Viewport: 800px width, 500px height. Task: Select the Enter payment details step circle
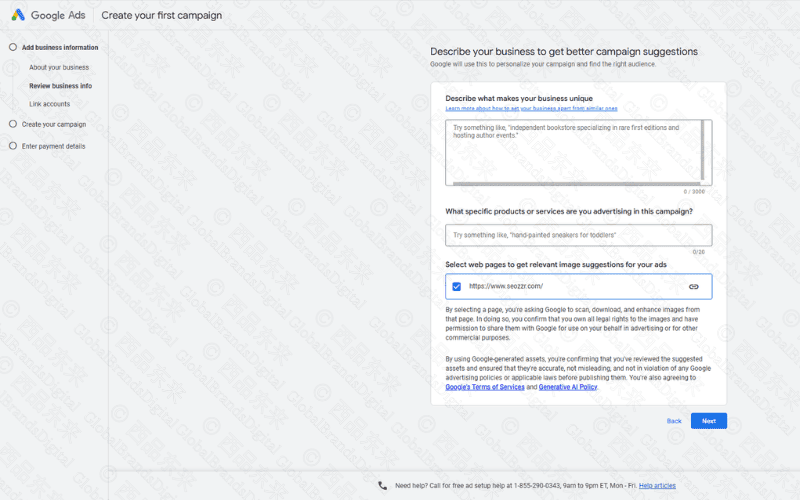point(13,146)
